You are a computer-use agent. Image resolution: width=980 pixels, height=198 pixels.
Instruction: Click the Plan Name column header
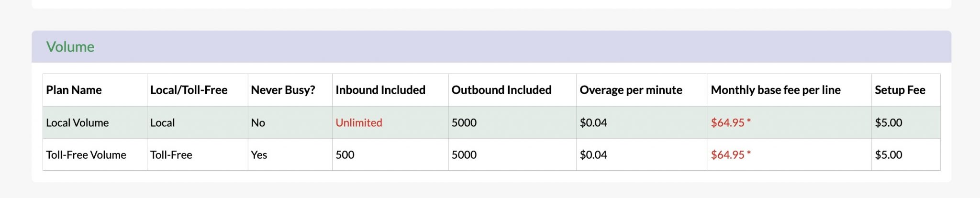click(x=74, y=90)
